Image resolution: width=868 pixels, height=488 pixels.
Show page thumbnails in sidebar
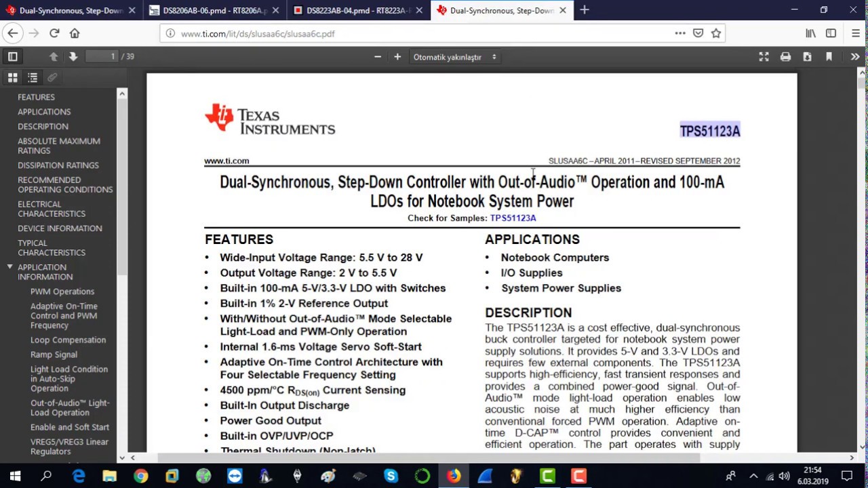coord(12,78)
